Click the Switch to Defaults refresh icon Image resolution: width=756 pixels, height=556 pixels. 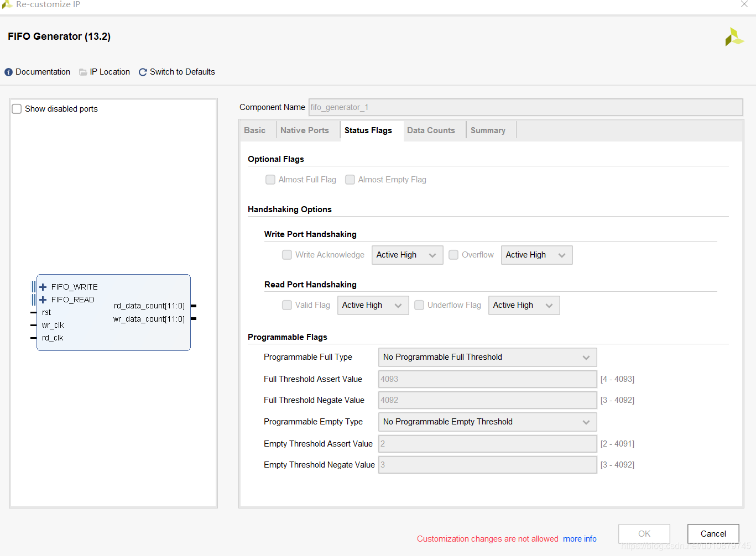[143, 72]
